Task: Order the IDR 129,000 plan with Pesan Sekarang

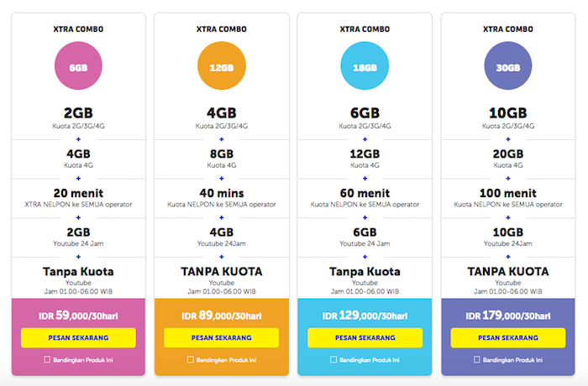Action: [x=365, y=337]
